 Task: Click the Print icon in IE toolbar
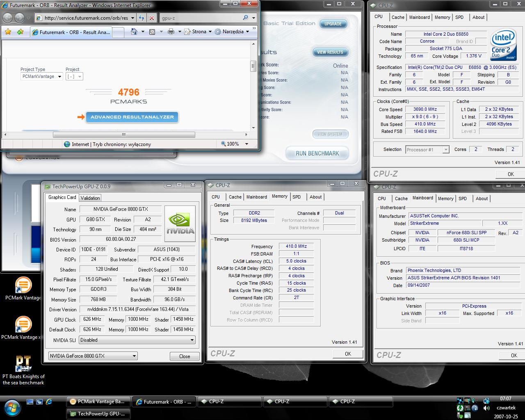coord(171,32)
